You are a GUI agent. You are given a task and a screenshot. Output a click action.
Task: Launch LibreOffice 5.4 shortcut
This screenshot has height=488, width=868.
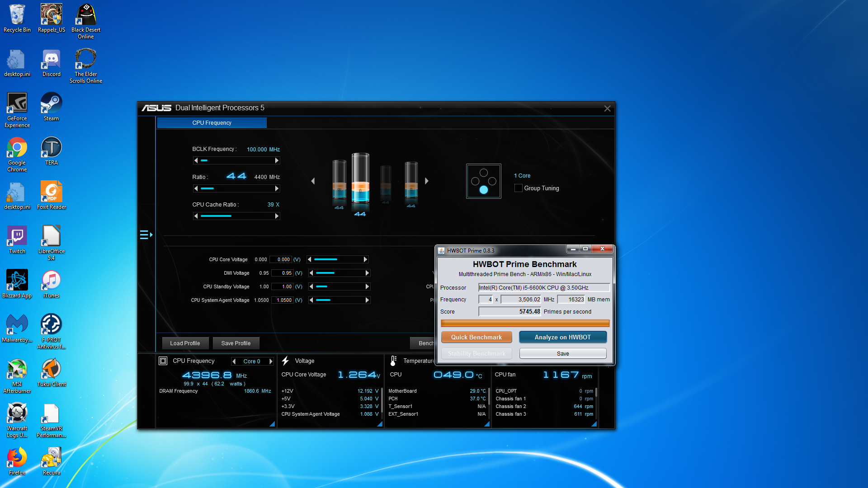(52, 243)
